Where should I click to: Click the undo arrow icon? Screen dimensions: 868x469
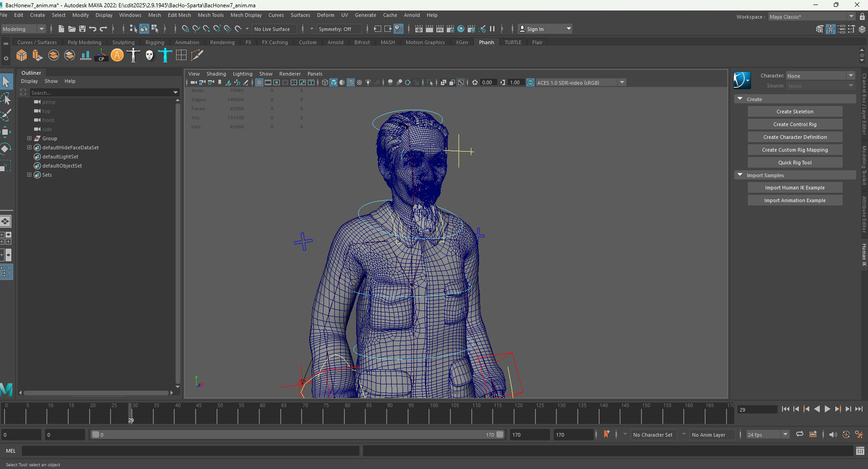(93, 29)
